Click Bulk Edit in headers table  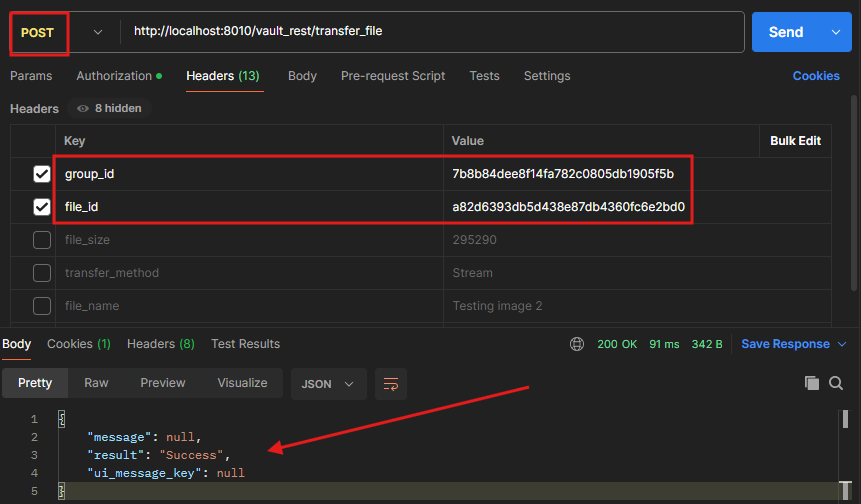(x=795, y=141)
